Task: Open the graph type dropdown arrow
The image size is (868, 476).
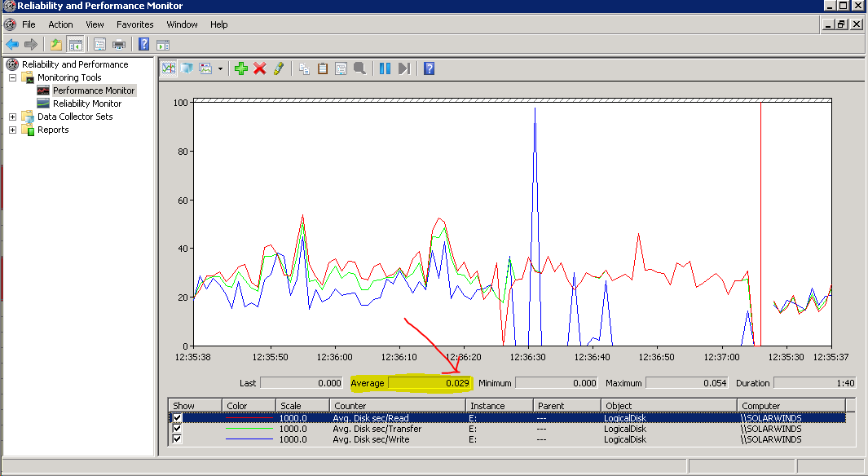Action: 220,68
